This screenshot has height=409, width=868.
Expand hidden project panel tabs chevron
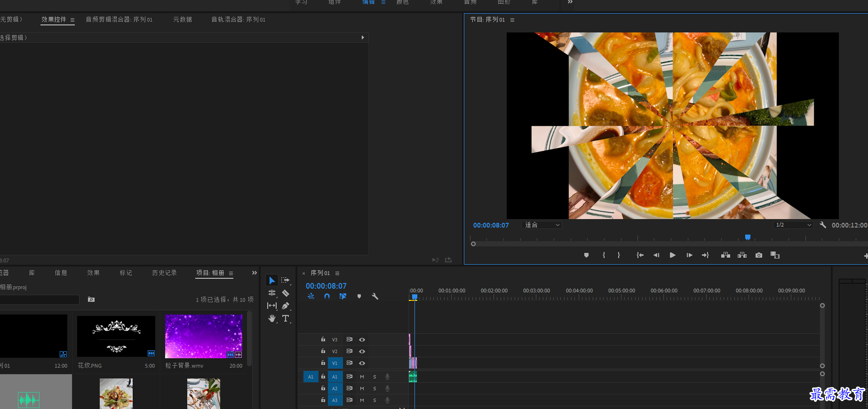pos(255,273)
